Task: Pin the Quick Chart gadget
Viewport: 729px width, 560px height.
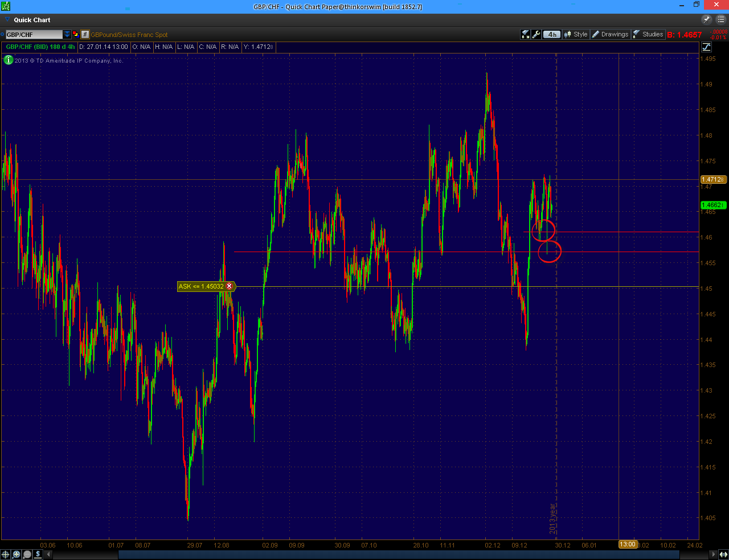Action: (706, 19)
